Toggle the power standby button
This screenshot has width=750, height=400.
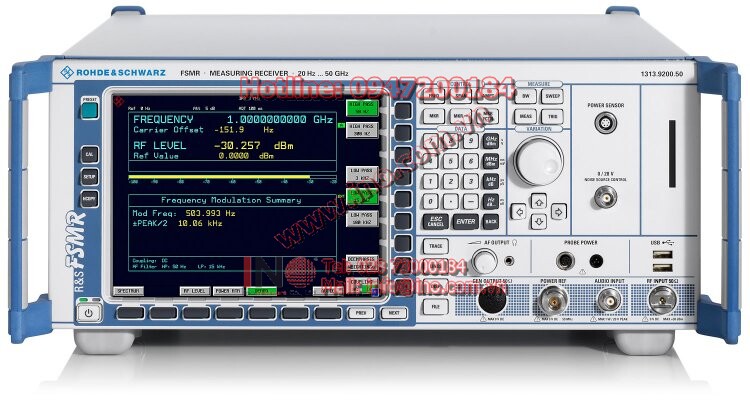click(89, 313)
